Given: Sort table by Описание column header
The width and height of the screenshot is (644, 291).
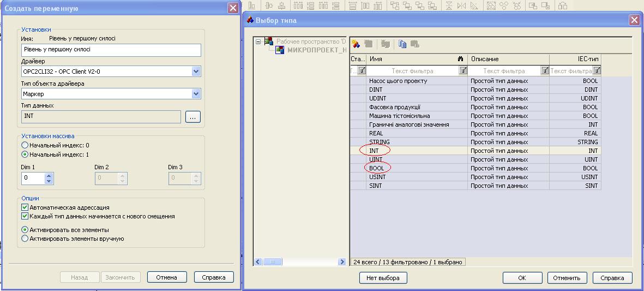Looking at the screenshot, I should tap(508, 59).
